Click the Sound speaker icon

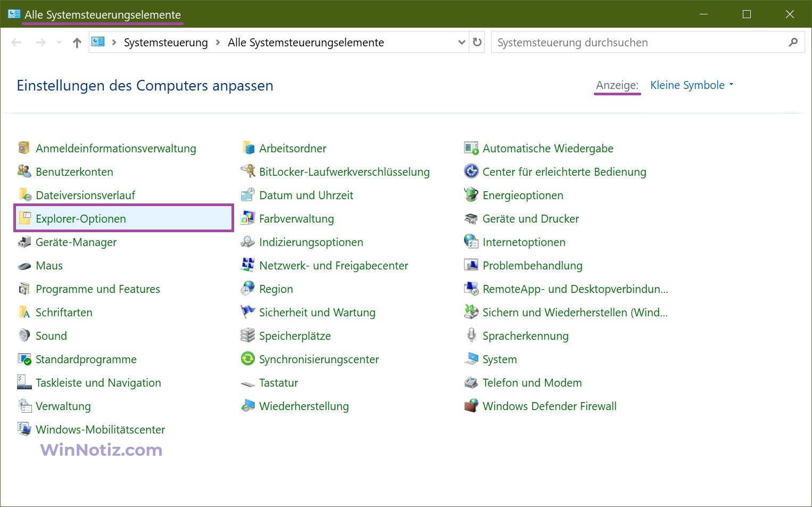coord(24,336)
